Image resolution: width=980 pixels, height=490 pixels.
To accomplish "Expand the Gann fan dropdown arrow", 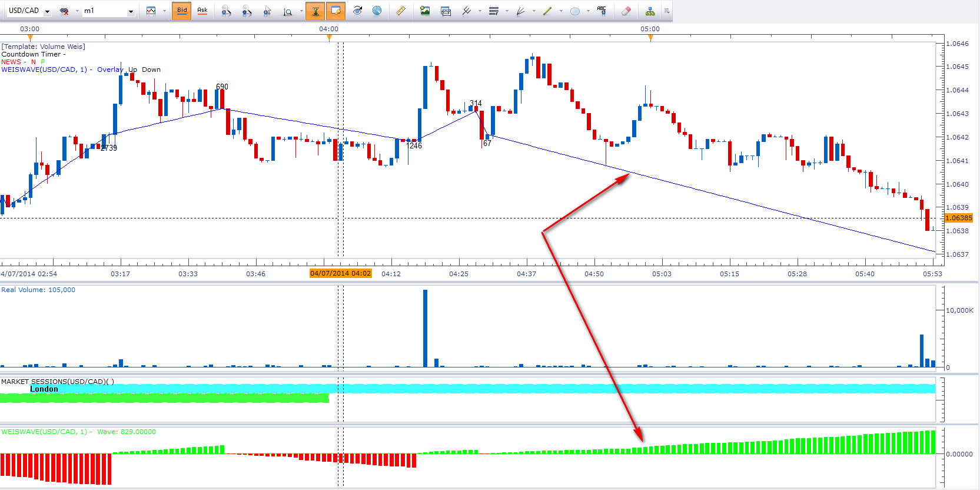I will pos(534,11).
